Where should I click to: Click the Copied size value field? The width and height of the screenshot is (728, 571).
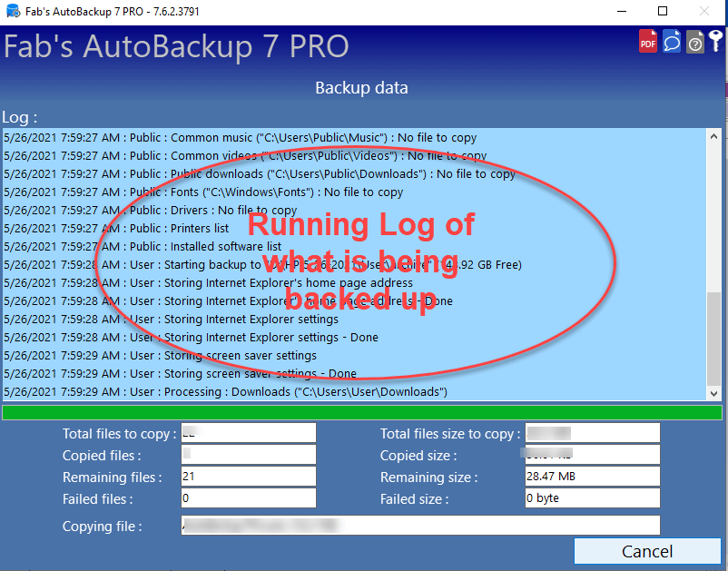(593, 455)
